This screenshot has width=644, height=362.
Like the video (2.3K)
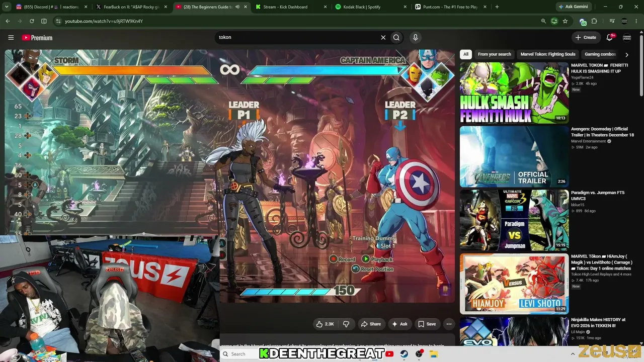325,324
